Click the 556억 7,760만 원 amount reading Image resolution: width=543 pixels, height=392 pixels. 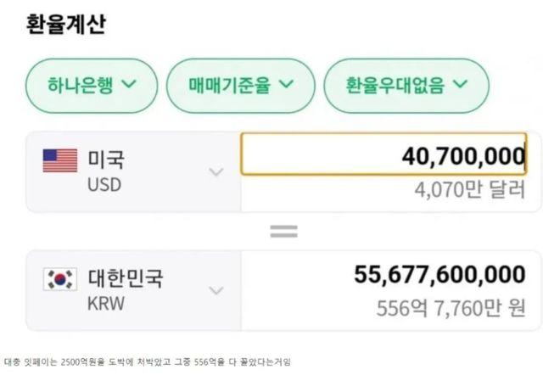pos(451,308)
